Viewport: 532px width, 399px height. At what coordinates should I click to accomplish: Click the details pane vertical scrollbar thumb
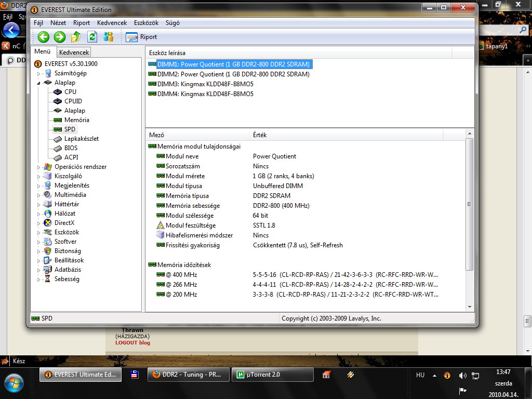[470, 204]
